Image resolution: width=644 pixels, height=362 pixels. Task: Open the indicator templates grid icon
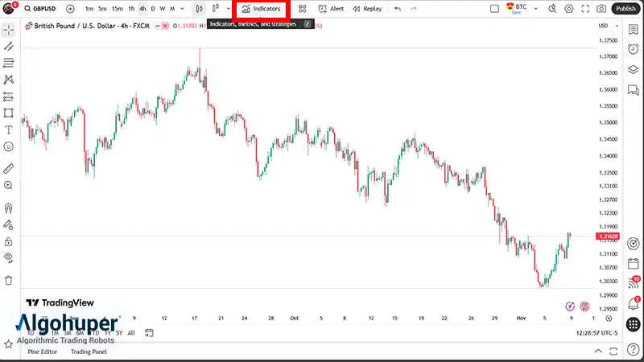point(302,9)
